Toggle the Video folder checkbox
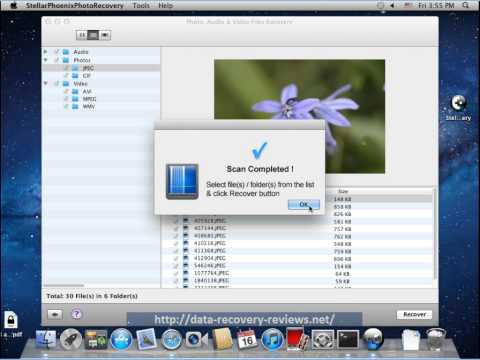The height and width of the screenshot is (360, 480). coord(57,83)
